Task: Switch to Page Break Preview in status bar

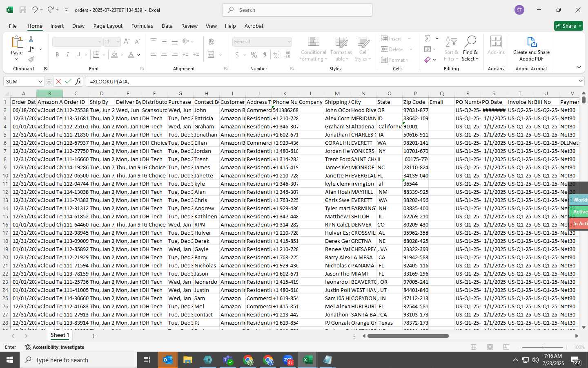Action: point(506,347)
